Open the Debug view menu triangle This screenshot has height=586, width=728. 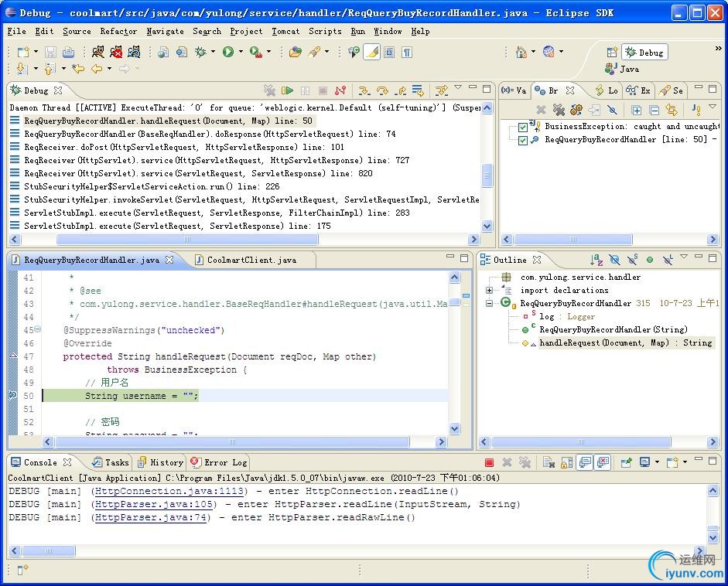(x=458, y=87)
